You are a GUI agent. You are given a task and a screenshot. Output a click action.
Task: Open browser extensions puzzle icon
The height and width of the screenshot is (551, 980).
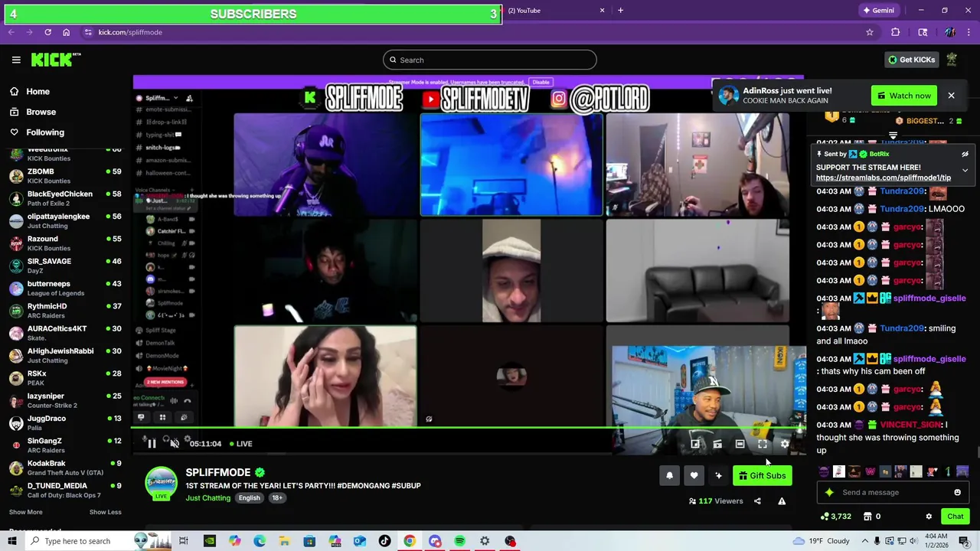pyautogui.click(x=896, y=32)
